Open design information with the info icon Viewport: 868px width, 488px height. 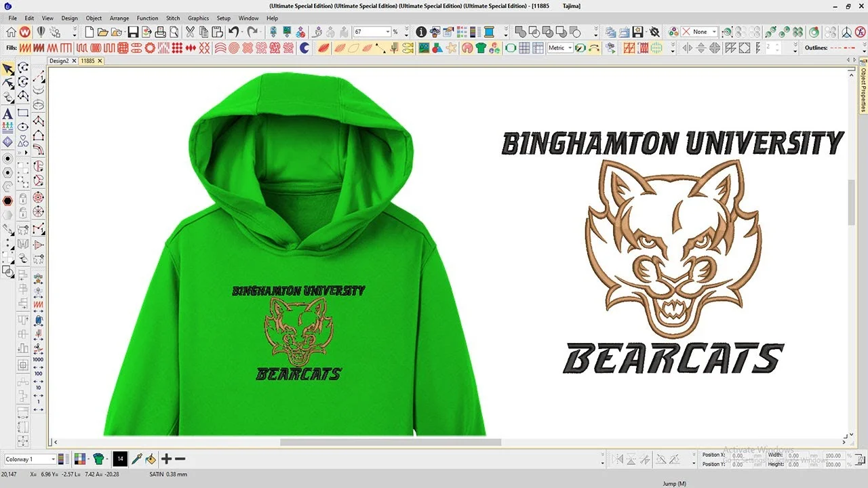(421, 32)
